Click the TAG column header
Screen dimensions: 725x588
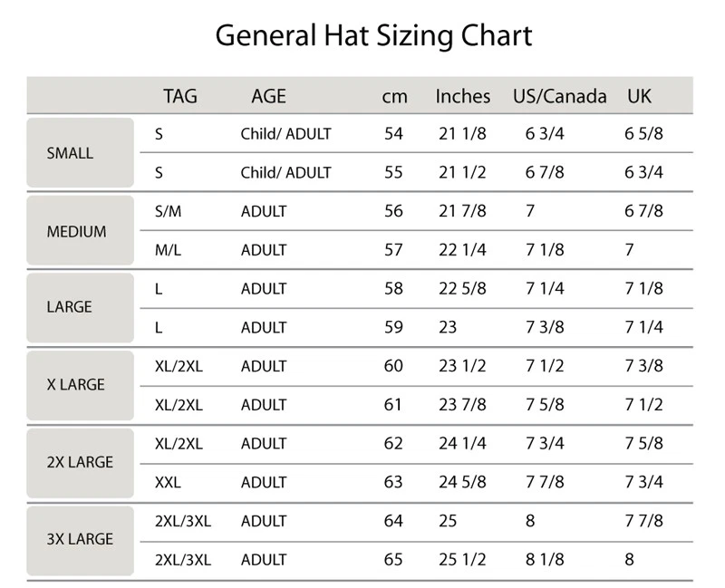pos(180,96)
